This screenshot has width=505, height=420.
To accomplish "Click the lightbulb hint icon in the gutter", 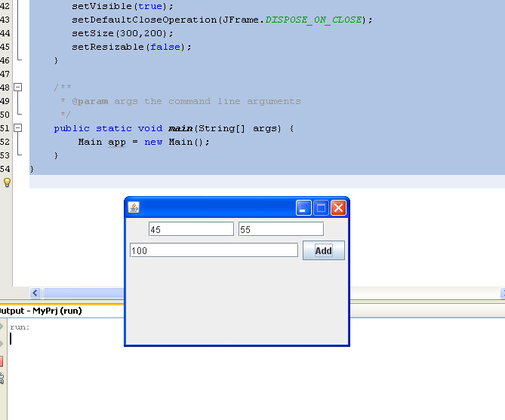I will coord(7,182).
